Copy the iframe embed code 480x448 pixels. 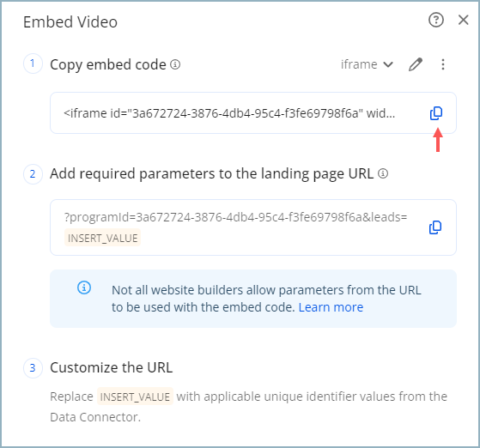pos(436,113)
